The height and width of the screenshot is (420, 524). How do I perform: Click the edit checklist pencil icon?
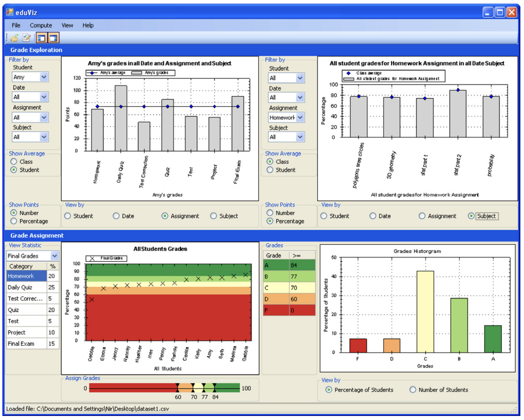(x=27, y=38)
